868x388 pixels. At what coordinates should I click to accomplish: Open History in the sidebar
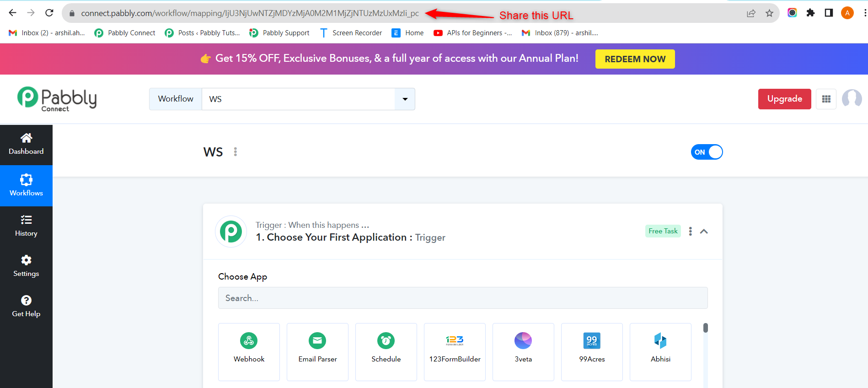tap(26, 226)
